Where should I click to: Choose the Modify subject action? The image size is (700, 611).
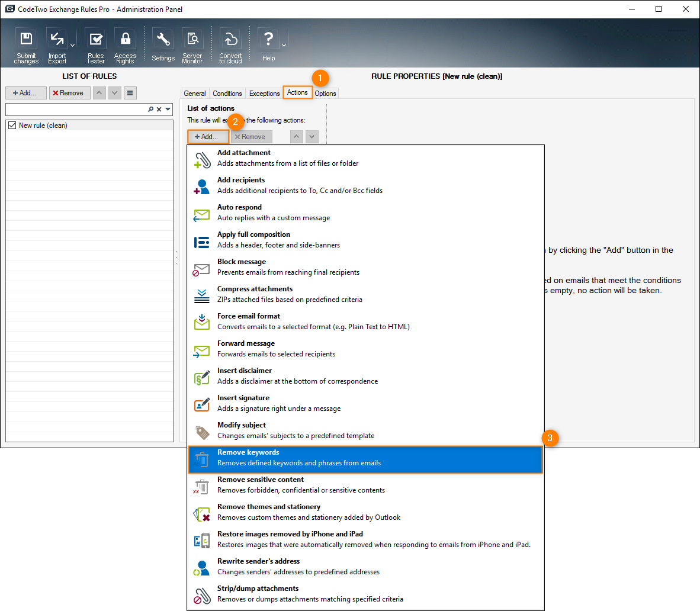coord(365,430)
